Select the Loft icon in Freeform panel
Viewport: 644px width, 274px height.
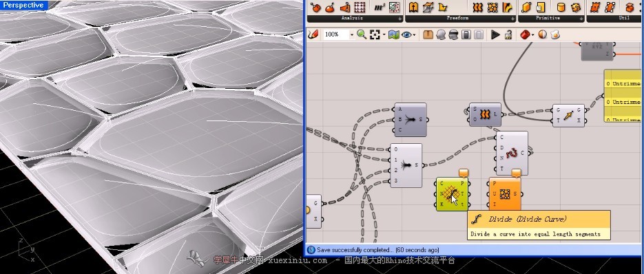pyautogui.click(x=477, y=7)
